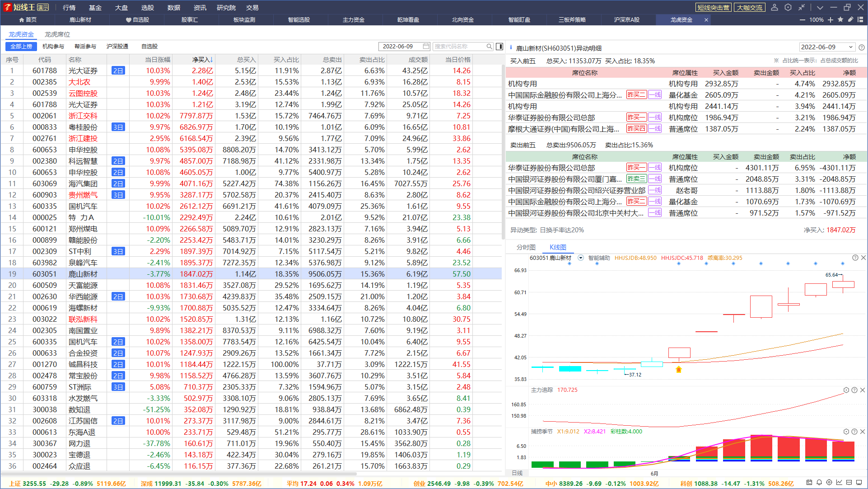This screenshot has width=868, height=489.
Task: Open settings gear of 捕捞季节 indicator
Action: 846,432
